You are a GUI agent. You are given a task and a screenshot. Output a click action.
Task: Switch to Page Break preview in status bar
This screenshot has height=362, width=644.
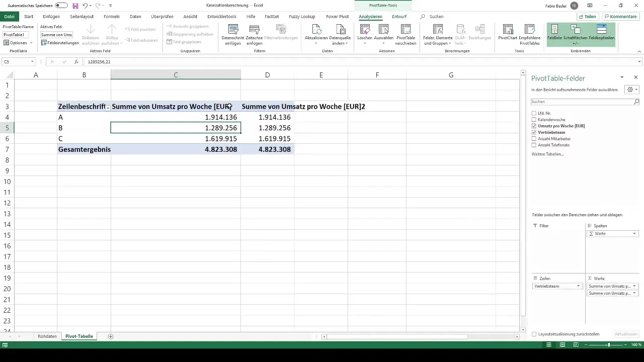click(577, 344)
